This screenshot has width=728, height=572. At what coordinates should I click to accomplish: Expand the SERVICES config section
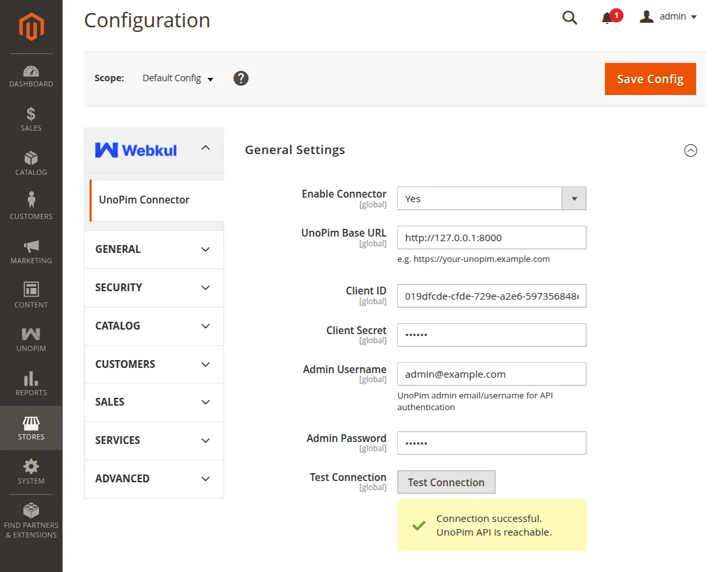153,441
